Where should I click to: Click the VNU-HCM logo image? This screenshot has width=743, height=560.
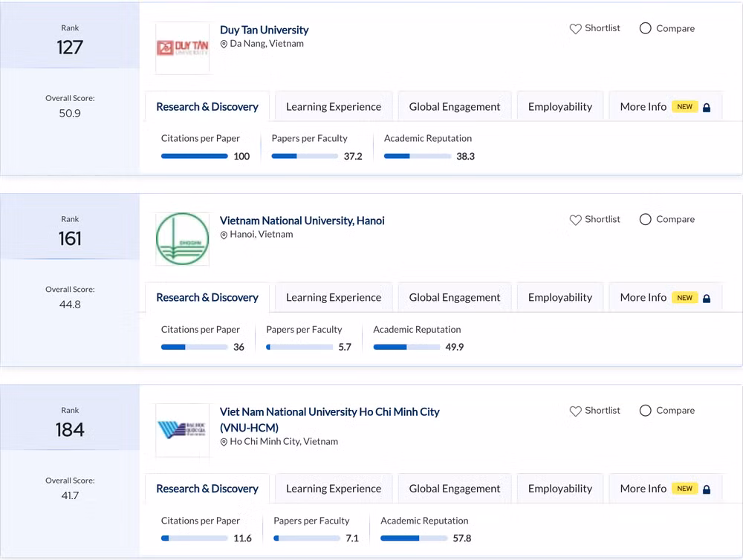click(182, 430)
